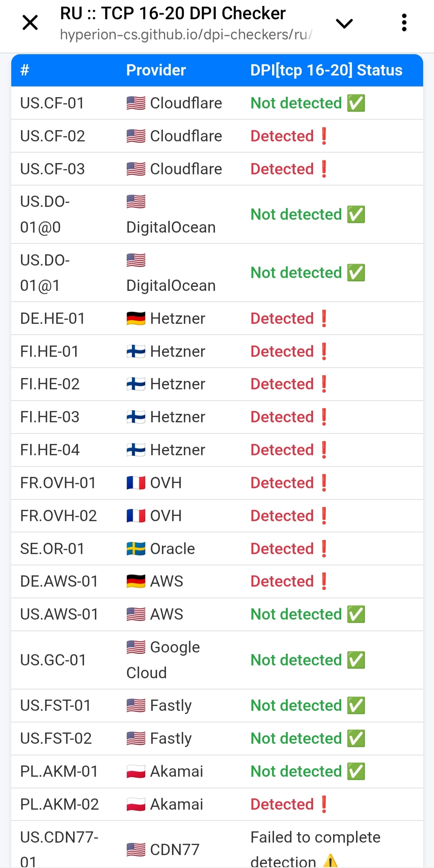Click the US flag beside Google Cloud
The image size is (434, 868).
point(136,647)
